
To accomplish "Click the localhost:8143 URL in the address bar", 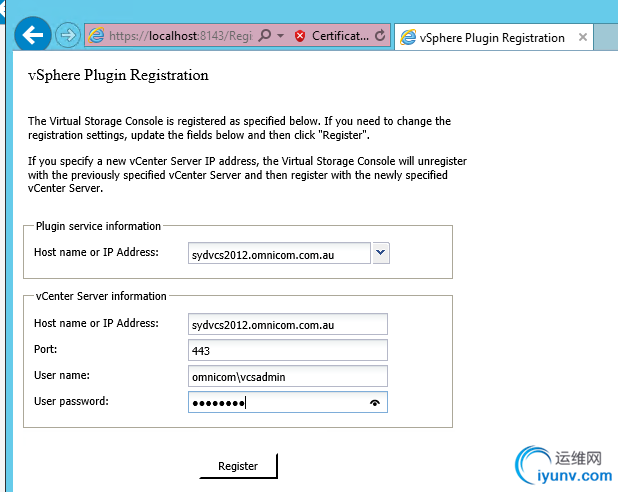I will tap(181, 36).
